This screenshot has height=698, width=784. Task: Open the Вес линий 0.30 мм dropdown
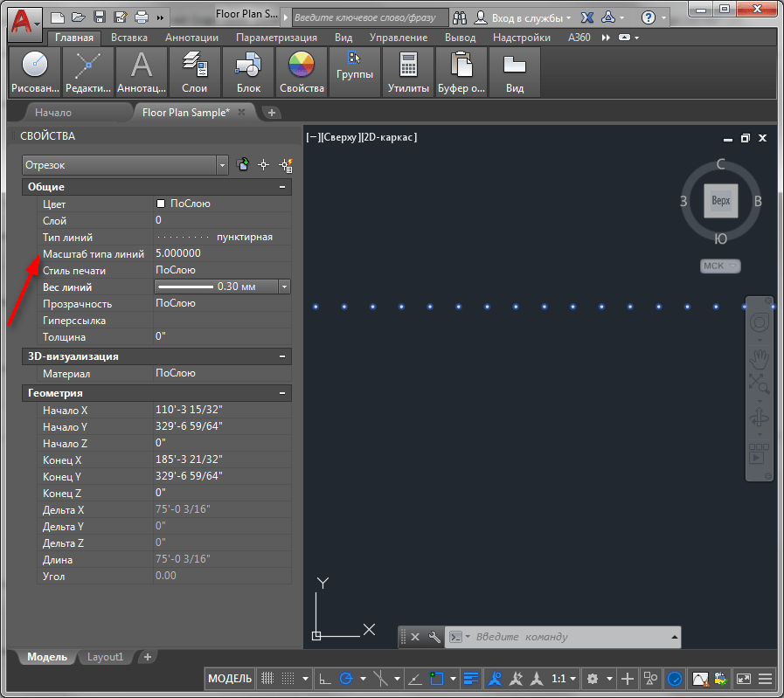pos(284,287)
